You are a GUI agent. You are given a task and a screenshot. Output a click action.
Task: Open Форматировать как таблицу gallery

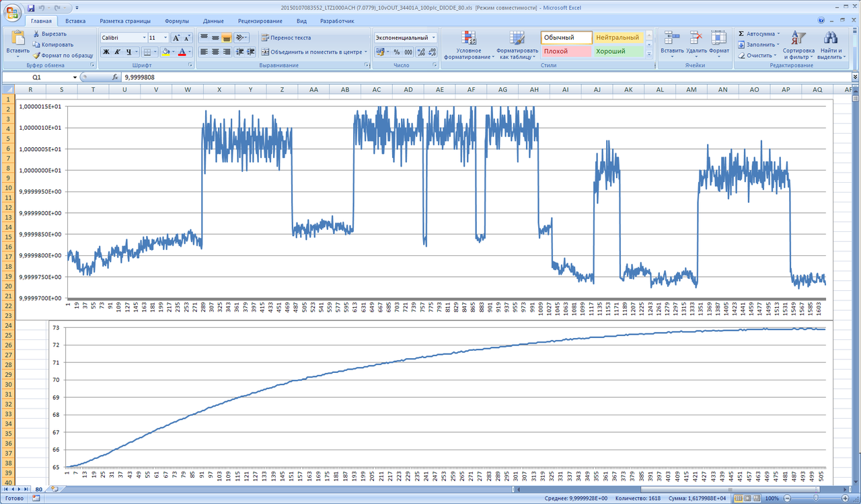coord(517,45)
